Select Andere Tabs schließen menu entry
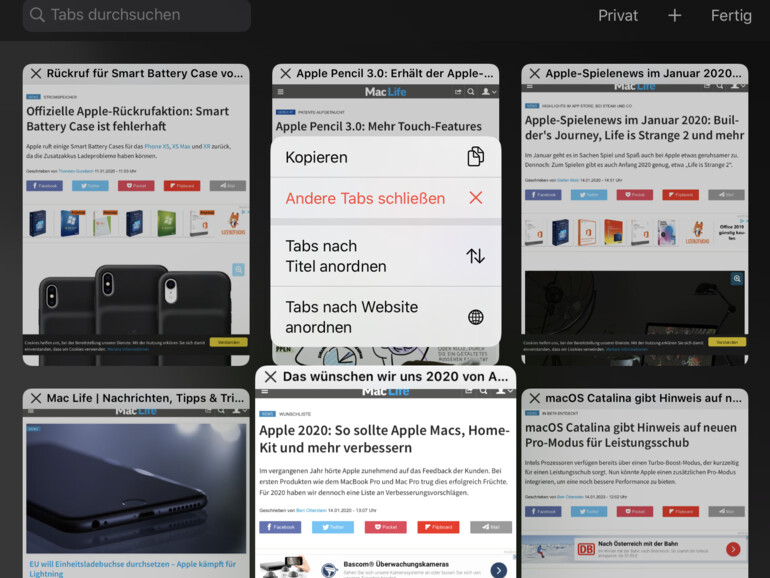Image resolution: width=770 pixels, height=578 pixels. click(x=385, y=198)
